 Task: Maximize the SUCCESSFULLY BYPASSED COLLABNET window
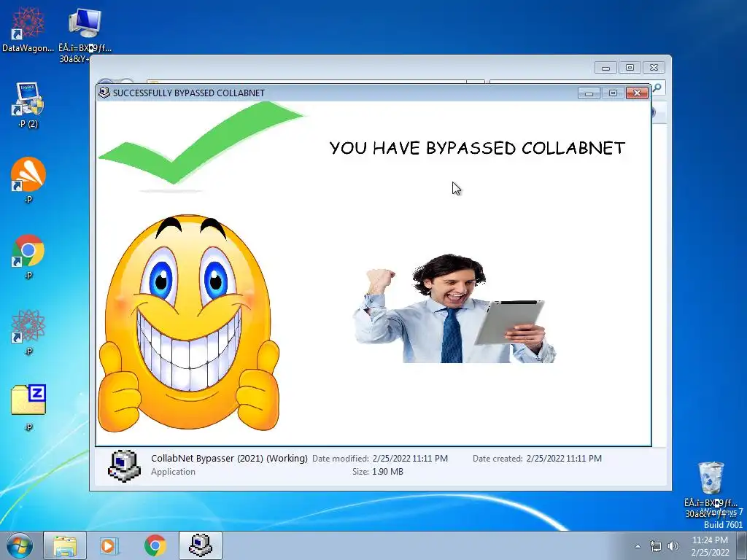(613, 93)
